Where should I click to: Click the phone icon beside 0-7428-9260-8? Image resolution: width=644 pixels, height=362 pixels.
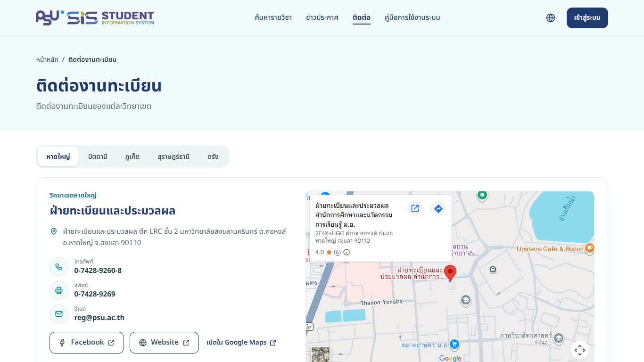click(x=59, y=267)
